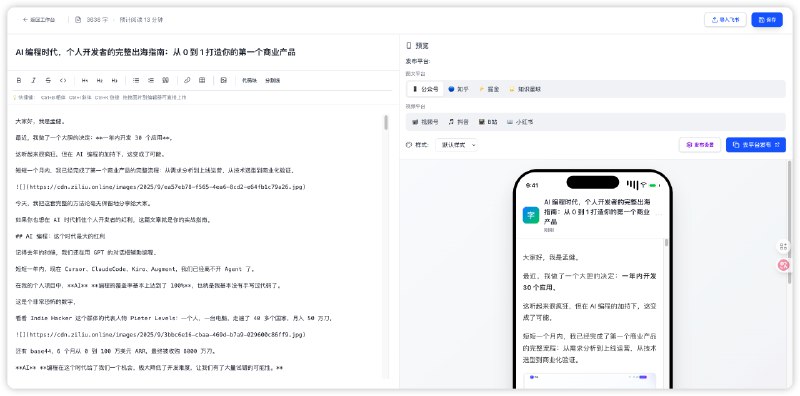This screenshot has height=396, width=800.
Task: Select the 抖音 video platform tab
Action: (x=458, y=122)
